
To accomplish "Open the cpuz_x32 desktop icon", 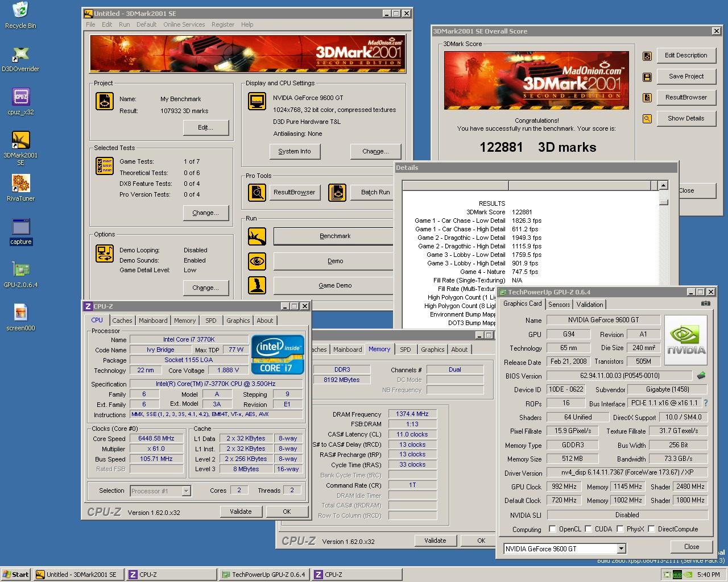I will (20, 102).
